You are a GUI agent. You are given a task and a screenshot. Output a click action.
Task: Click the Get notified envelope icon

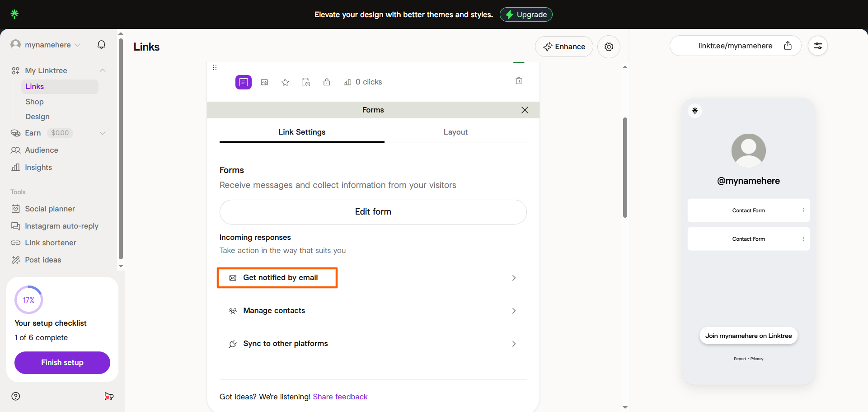pyautogui.click(x=233, y=278)
